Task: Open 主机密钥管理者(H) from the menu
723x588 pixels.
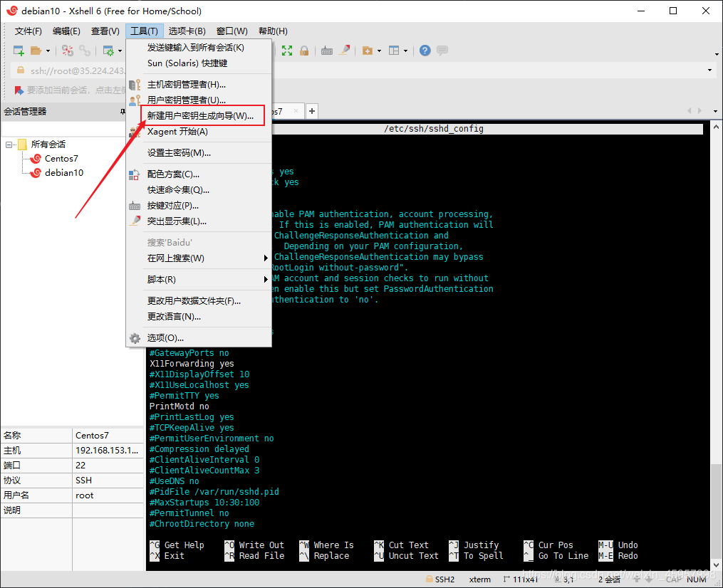Action: pyautogui.click(x=199, y=84)
